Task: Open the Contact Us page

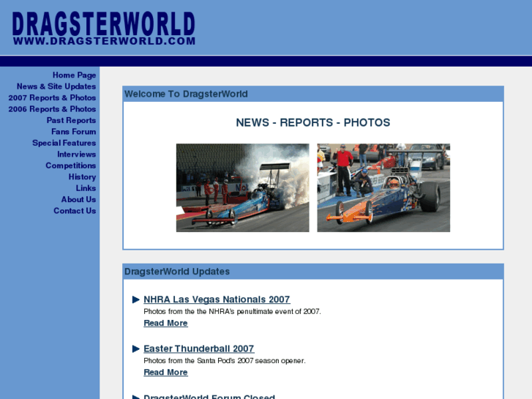Action: click(75, 211)
